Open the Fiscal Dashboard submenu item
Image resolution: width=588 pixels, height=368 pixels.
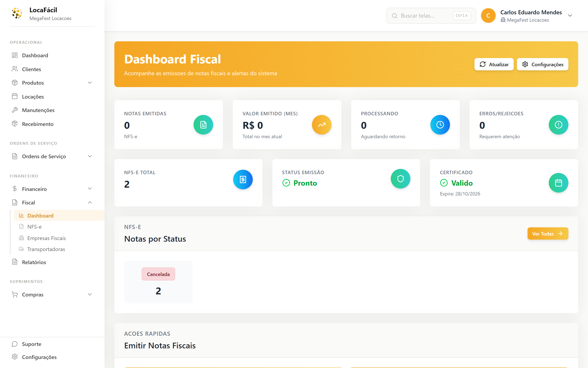click(x=59, y=215)
